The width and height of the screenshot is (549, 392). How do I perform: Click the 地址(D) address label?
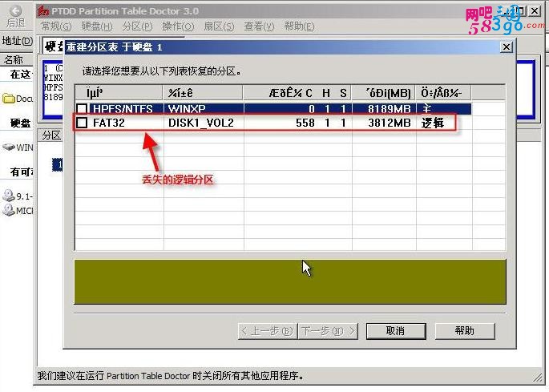click(x=17, y=41)
